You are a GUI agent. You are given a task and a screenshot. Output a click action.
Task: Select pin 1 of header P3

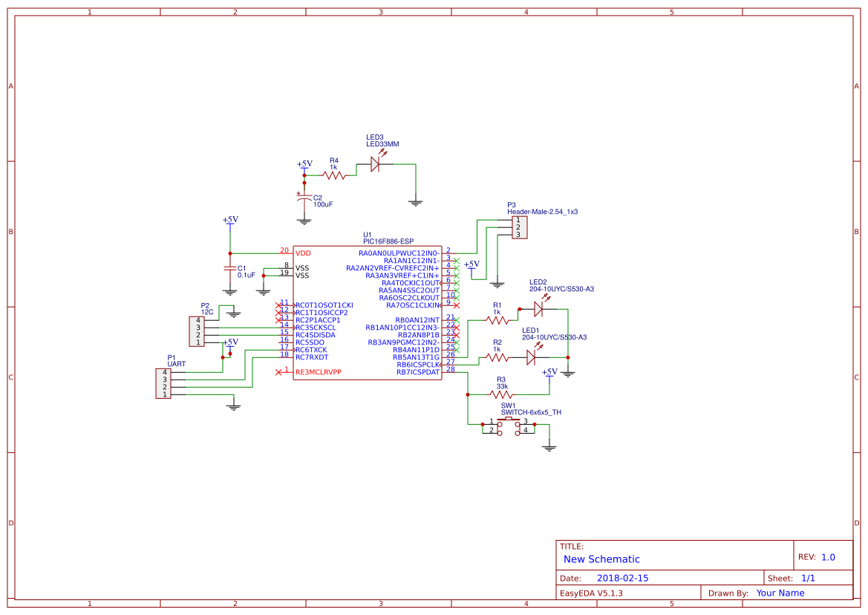pos(520,218)
